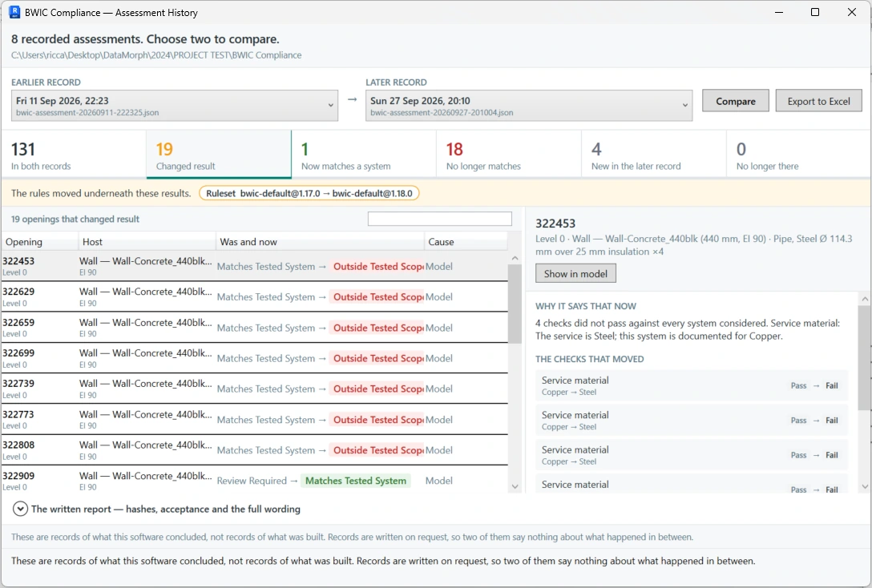The width and height of the screenshot is (872, 588).
Task: Select opening row 322629
Action: pos(255,296)
